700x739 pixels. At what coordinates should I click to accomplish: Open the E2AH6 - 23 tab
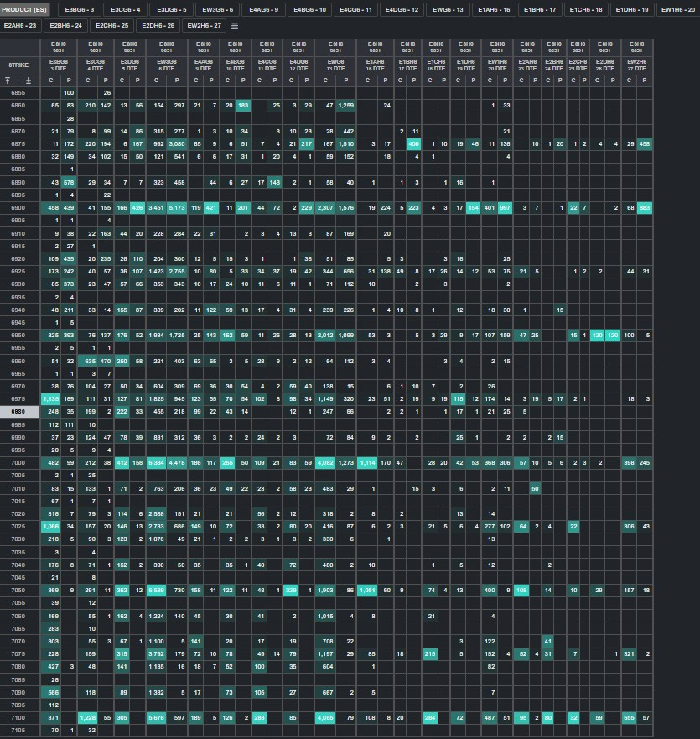pos(20,25)
